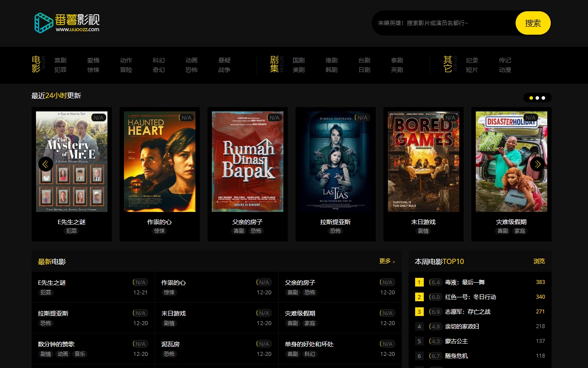Open the 犯罪 movie category
Screen dimensions: 588x368
[60, 70]
